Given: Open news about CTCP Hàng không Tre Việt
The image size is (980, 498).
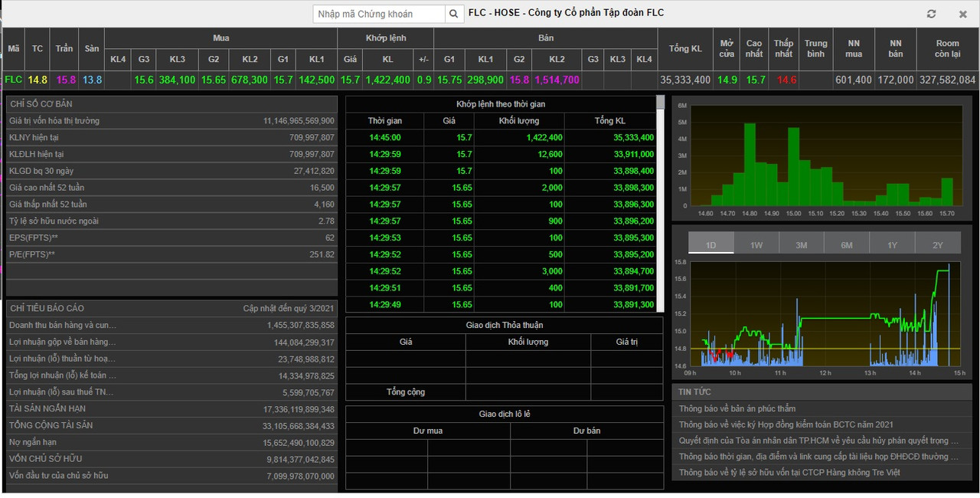Looking at the screenshot, I should [789, 473].
